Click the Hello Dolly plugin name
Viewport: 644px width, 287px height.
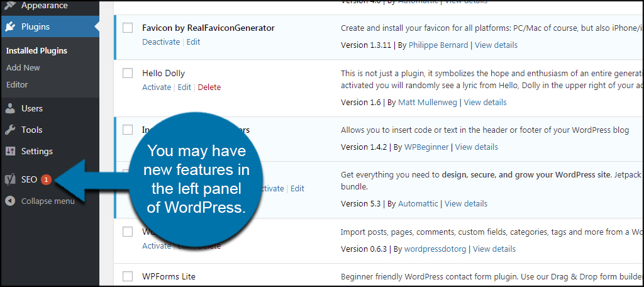164,73
